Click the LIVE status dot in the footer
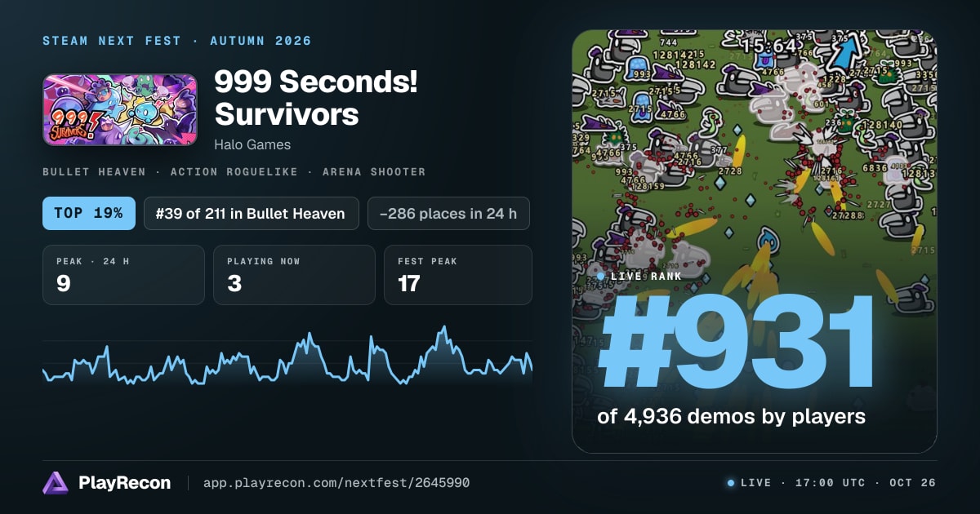 pyautogui.click(x=731, y=483)
